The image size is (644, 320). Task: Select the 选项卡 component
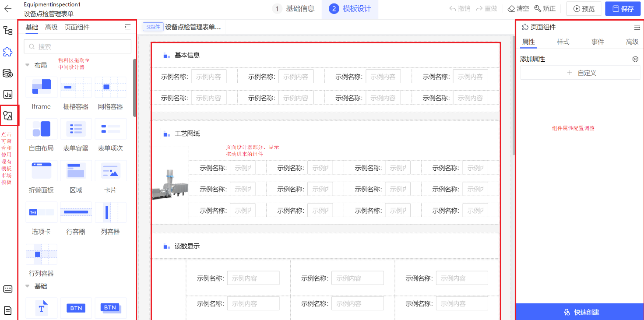tap(41, 219)
